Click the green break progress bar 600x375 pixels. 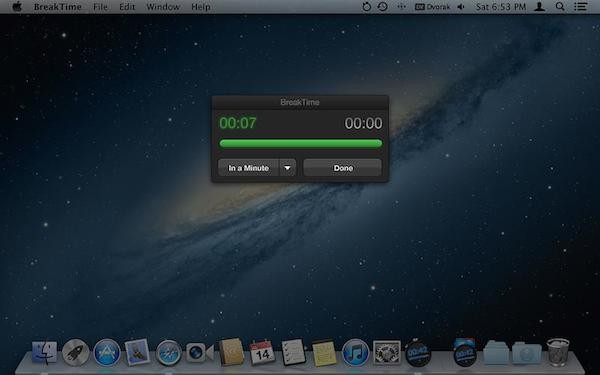click(300, 144)
